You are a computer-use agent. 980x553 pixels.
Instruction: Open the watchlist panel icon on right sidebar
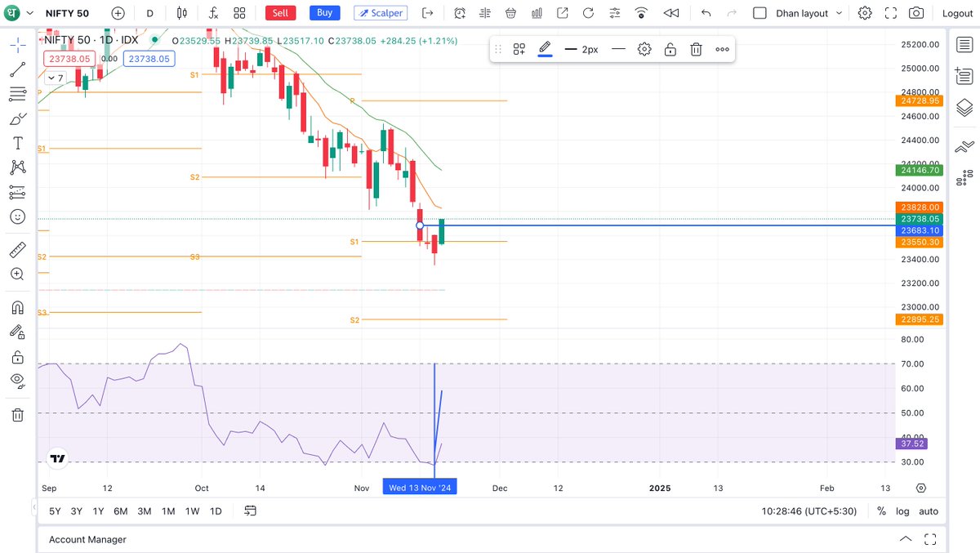click(964, 44)
